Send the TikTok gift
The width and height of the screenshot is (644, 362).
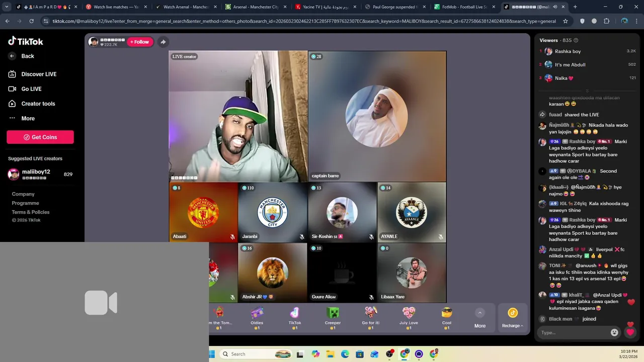(295, 318)
